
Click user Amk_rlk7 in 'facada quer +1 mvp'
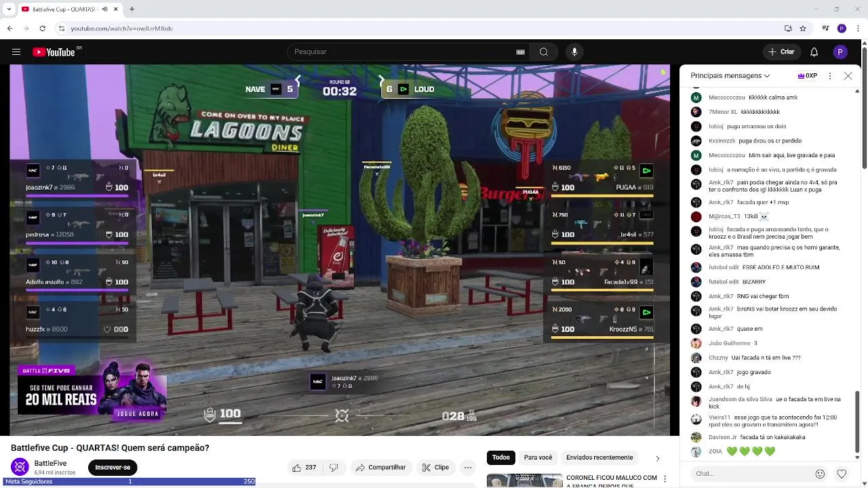[x=721, y=202]
